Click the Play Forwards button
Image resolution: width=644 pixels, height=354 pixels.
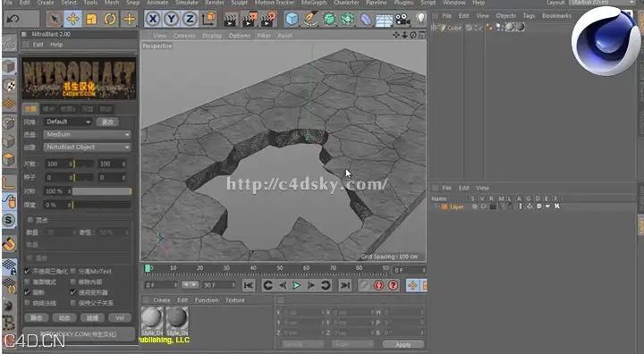pyautogui.click(x=296, y=285)
